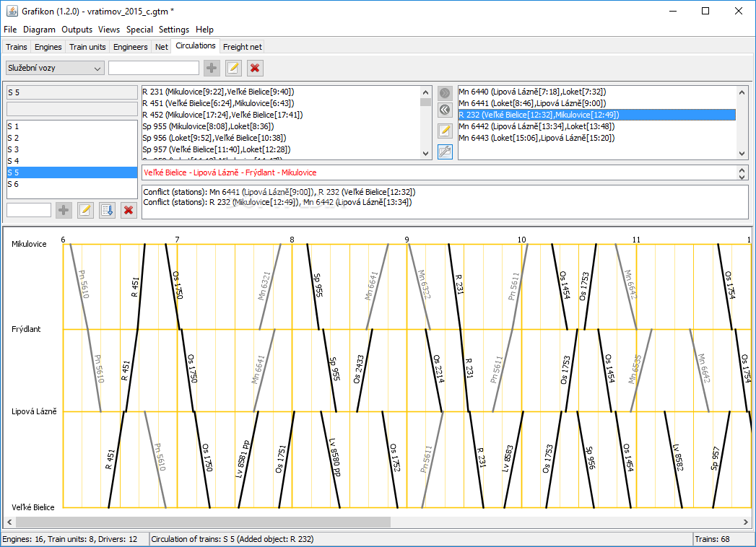Select circulation S 3 in the list
756x547 pixels.
pyautogui.click(x=71, y=149)
